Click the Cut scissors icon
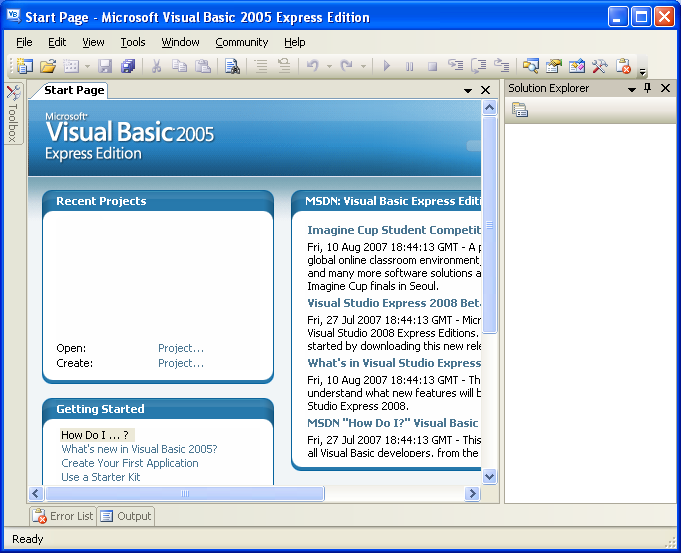 [x=156, y=66]
